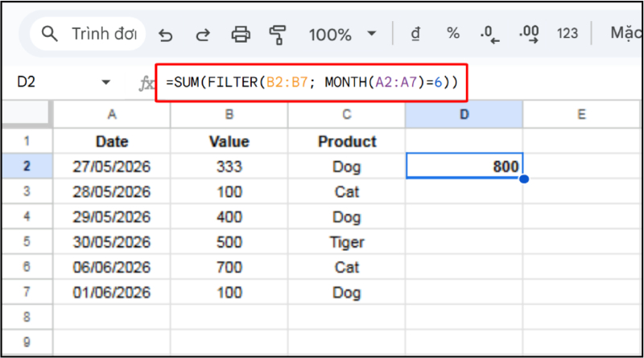Select the row 5 header

click(x=26, y=242)
